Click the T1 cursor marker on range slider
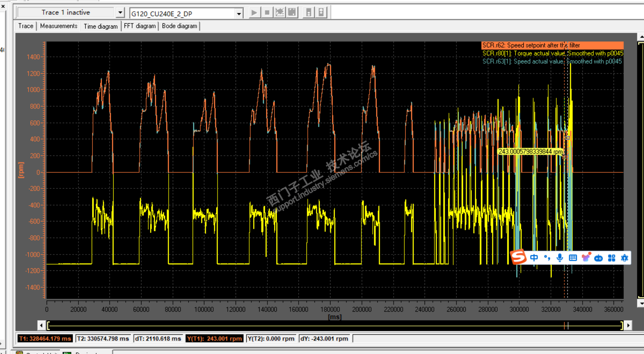This screenshot has height=354, width=644. [564, 325]
